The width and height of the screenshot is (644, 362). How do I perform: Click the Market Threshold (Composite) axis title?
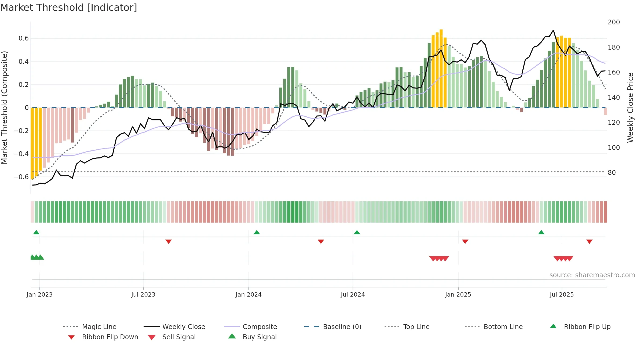[4, 108]
